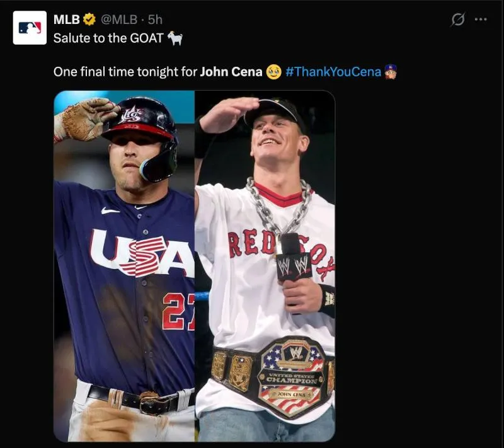Click the gold verified badge beside MLB
Image resolution: width=504 pixels, height=448 pixels.
(89, 20)
